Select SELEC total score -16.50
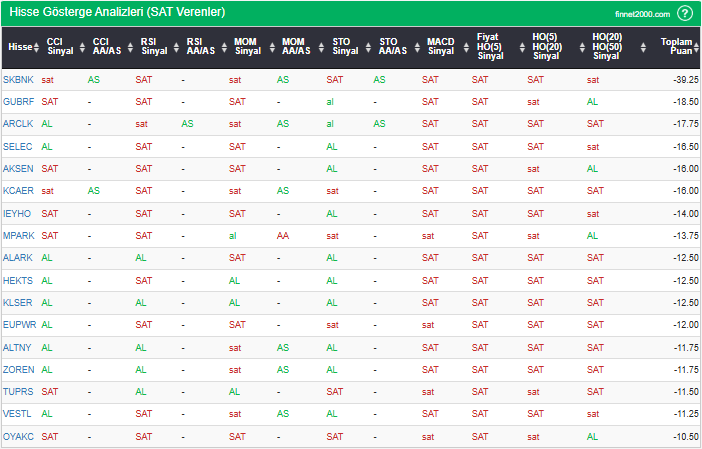702x449 pixels. click(x=686, y=146)
